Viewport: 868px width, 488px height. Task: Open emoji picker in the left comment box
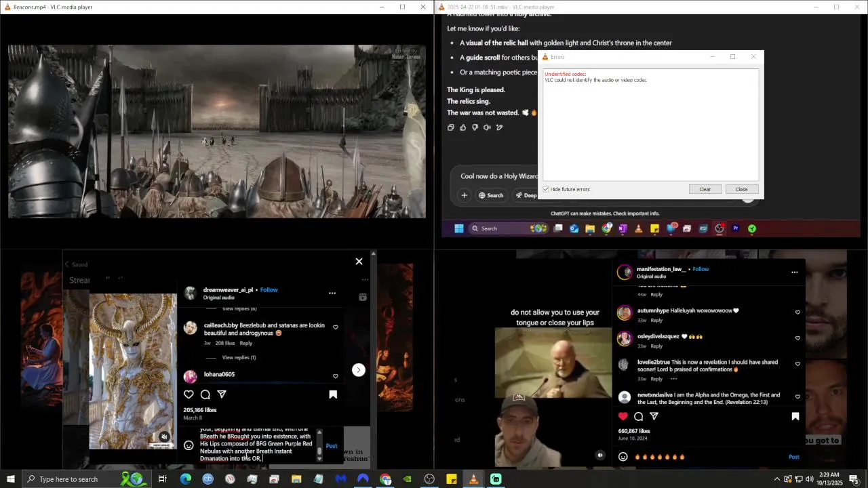(x=189, y=445)
